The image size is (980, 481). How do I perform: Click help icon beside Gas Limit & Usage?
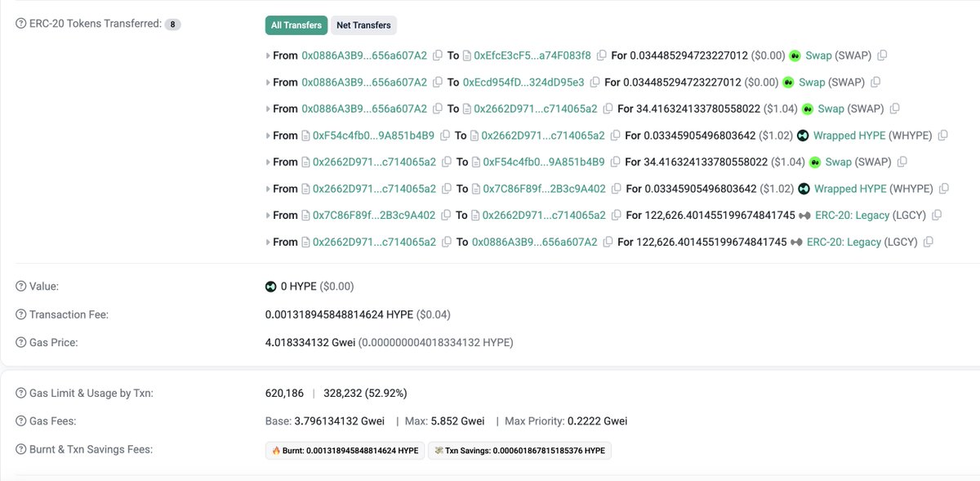(21, 394)
